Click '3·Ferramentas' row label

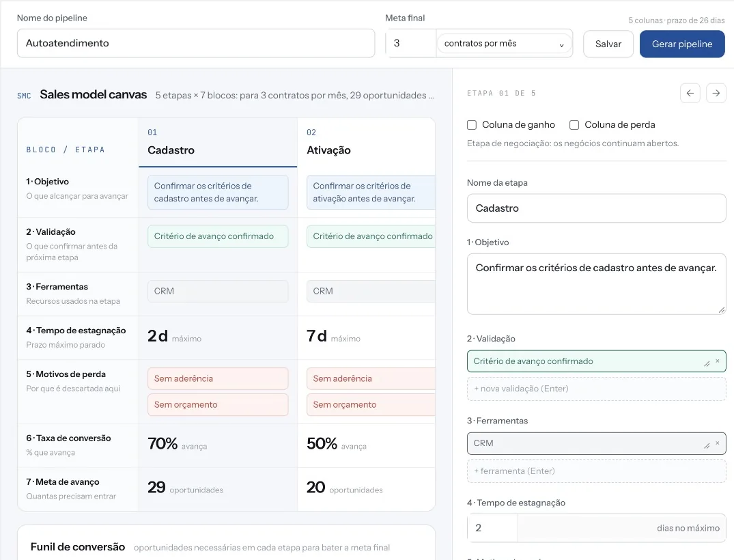57,287
